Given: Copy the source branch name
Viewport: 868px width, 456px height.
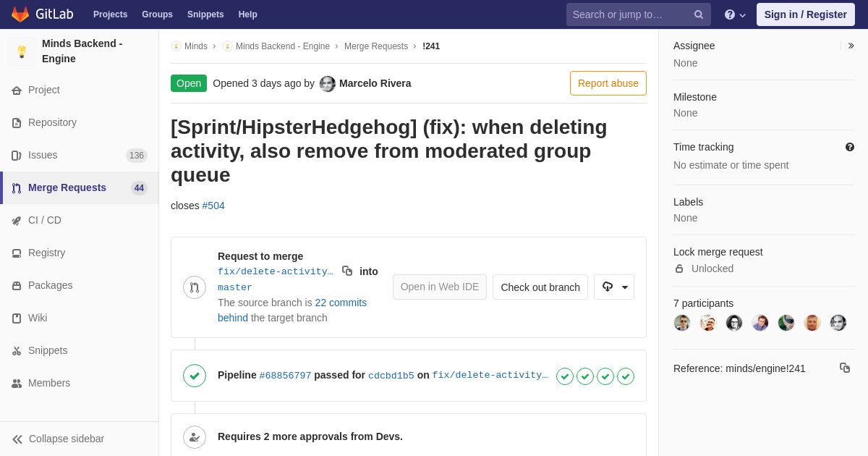Looking at the screenshot, I should pos(347,271).
